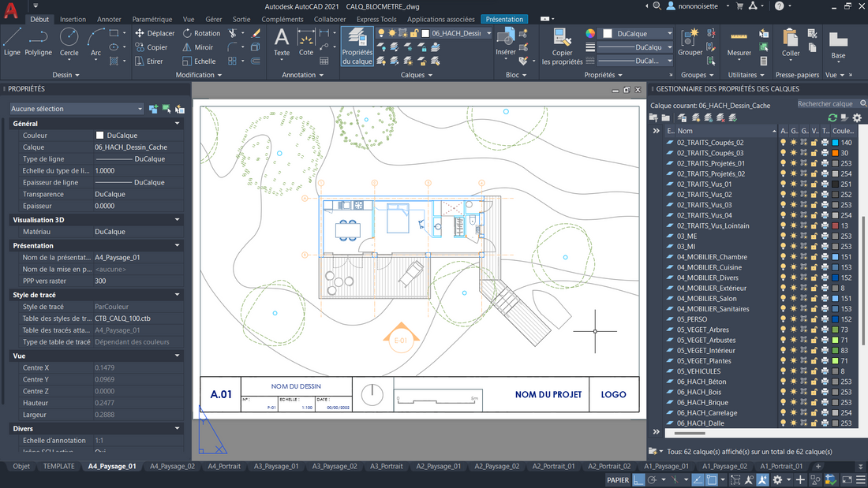Click the layer manager settings gear
The height and width of the screenshot is (488, 868).
pyautogui.click(x=857, y=117)
